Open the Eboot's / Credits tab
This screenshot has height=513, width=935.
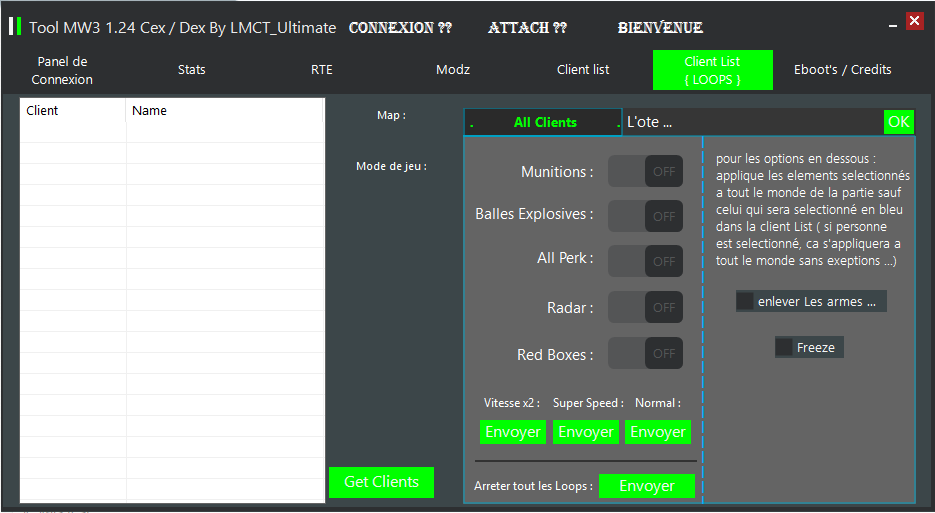[843, 70]
